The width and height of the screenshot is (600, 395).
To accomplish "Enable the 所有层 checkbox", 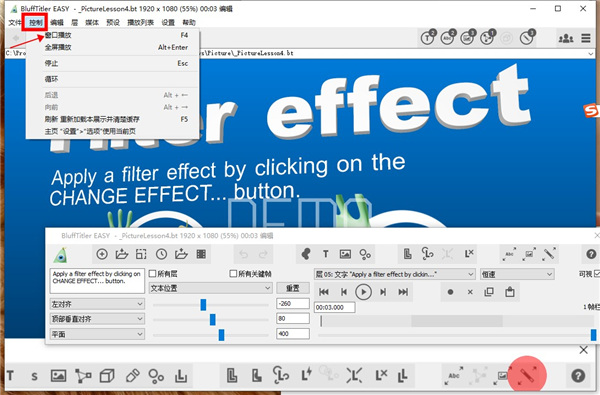I will tap(152, 274).
